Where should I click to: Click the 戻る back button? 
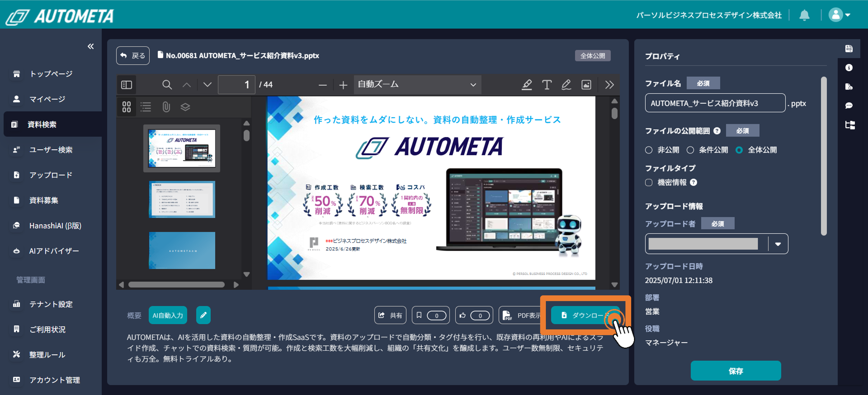133,56
